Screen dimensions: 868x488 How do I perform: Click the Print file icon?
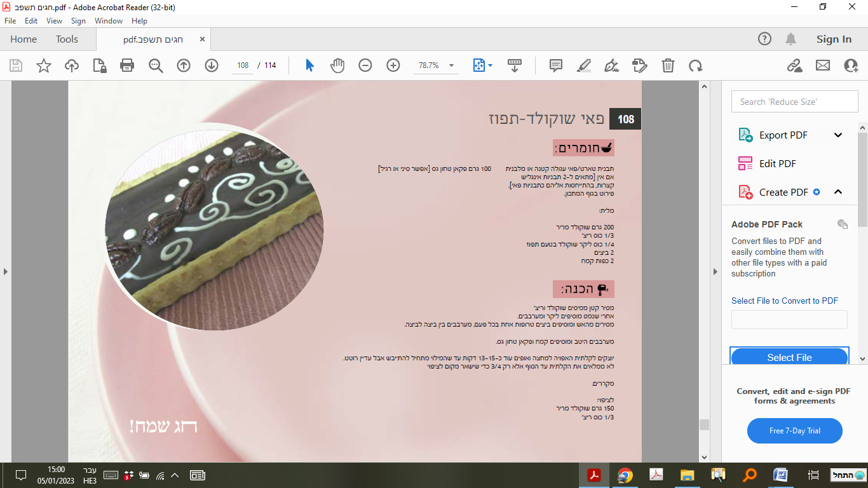pyautogui.click(x=127, y=65)
